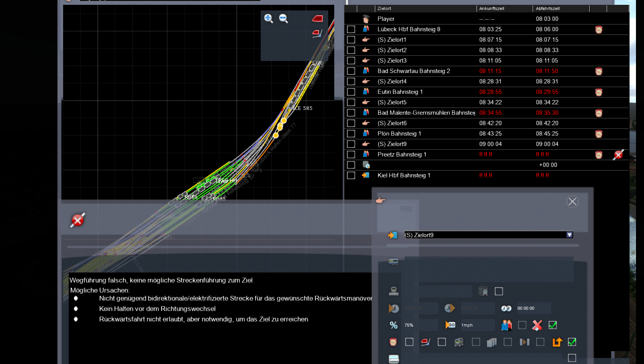This screenshot has width=644, height=364.
Task: Click alarm clock icon in Lübeck Hbf row
Action: (599, 29)
